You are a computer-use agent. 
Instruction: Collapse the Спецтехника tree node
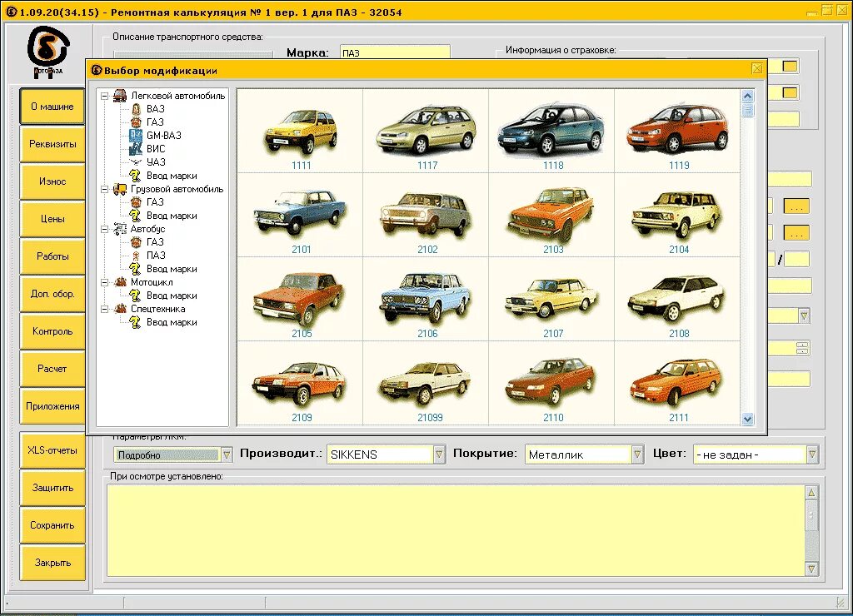[104, 310]
